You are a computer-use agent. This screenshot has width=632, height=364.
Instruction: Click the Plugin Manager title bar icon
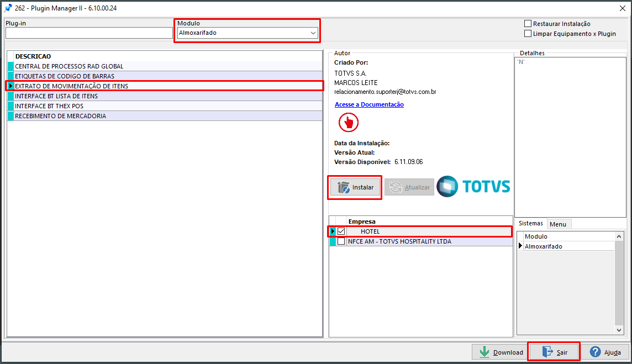click(x=8, y=8)
